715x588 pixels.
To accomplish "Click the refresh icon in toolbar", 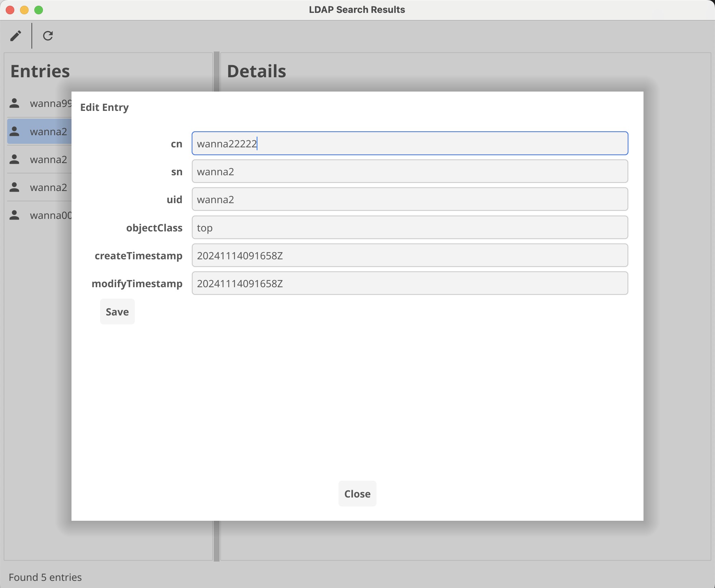I will (48, 36).
